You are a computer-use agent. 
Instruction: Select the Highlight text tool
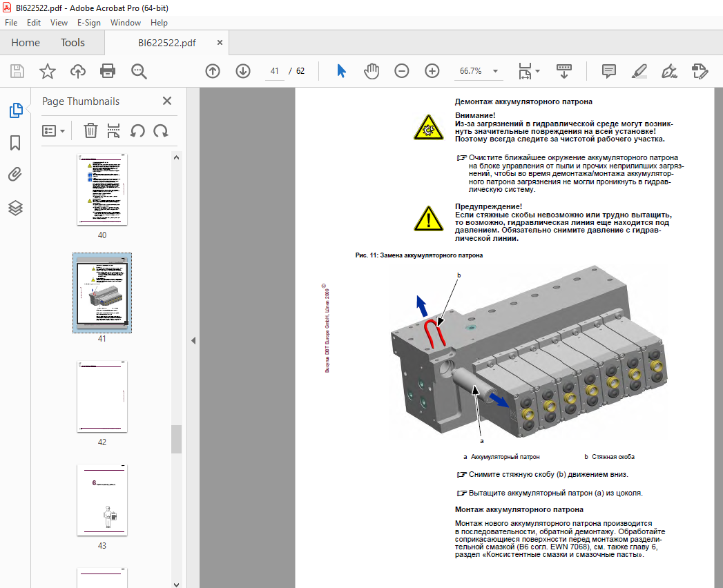point(639,71)
